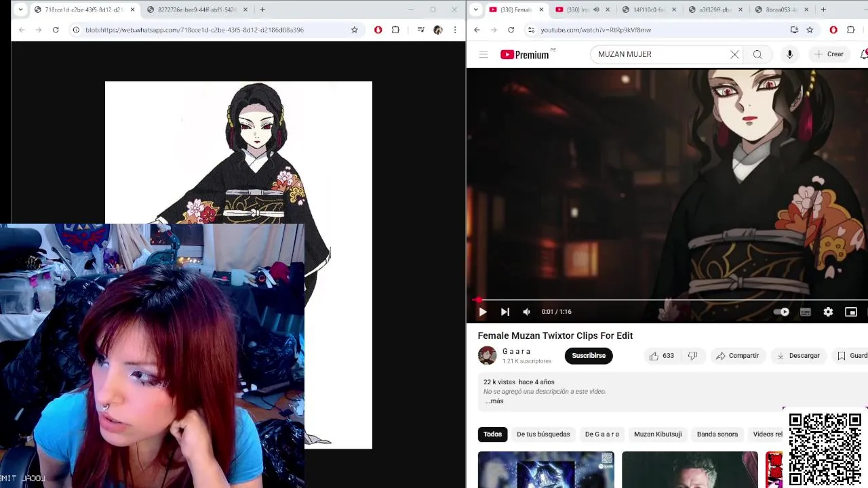Open site info icon for youtube.com
Screen dimensions: 868x488
[532, 30]
